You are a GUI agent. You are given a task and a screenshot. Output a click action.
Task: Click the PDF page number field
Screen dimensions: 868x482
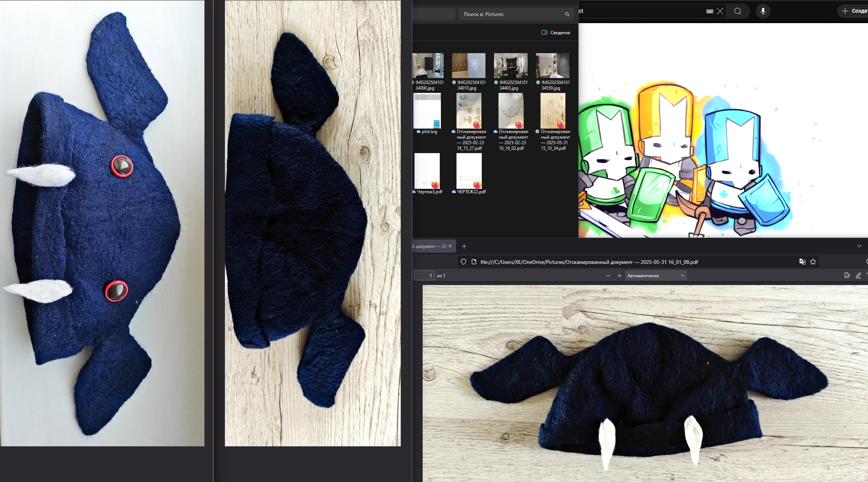(424, 276)
